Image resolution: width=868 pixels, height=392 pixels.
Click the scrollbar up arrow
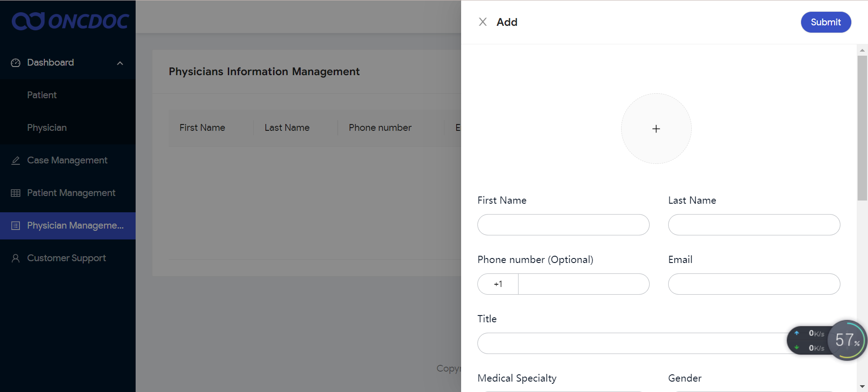coord(862,50)
